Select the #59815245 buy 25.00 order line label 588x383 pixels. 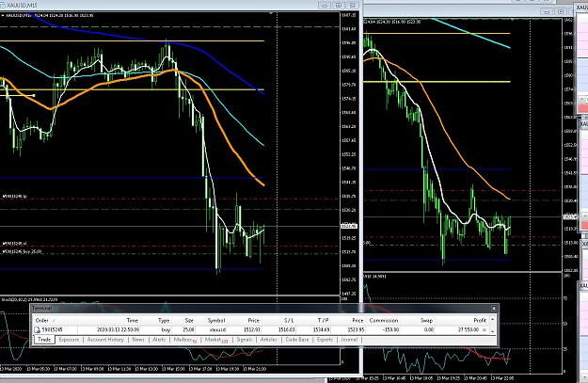[22, 251]
